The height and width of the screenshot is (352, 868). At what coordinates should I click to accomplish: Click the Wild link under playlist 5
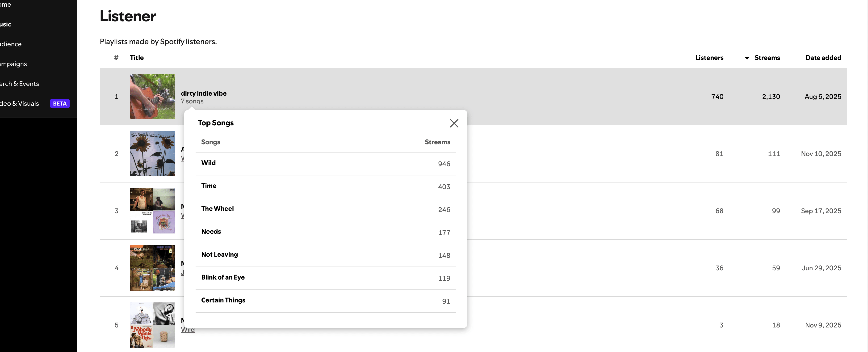[x=188, y=329]
